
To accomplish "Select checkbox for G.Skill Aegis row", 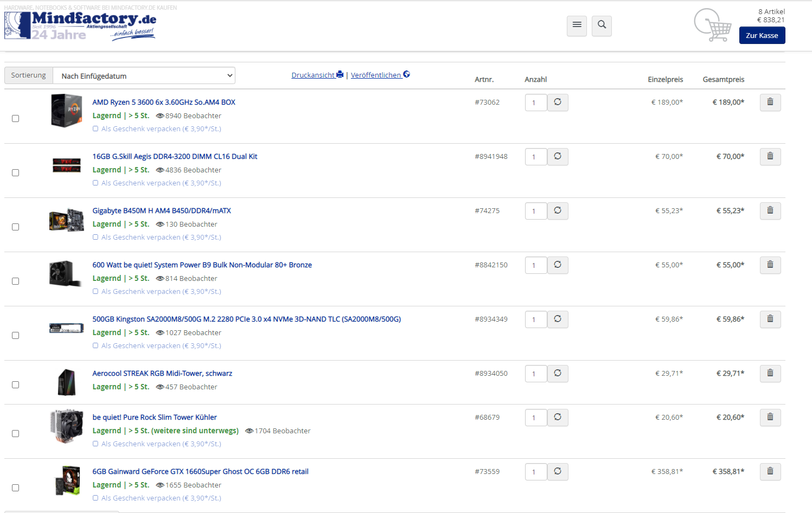I will [x=16, y=172].
